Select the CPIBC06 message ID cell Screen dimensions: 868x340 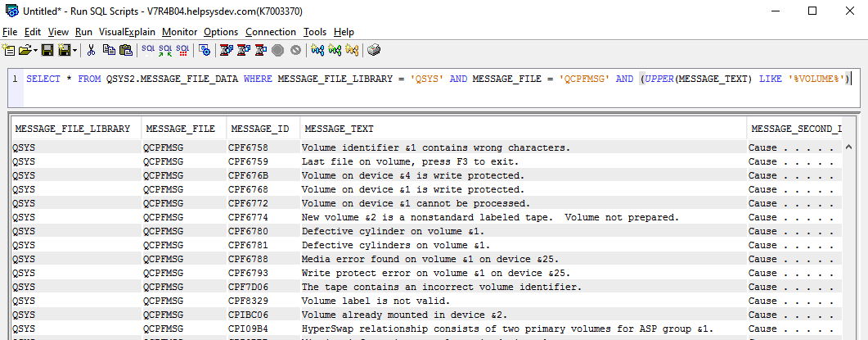point(263,315)
